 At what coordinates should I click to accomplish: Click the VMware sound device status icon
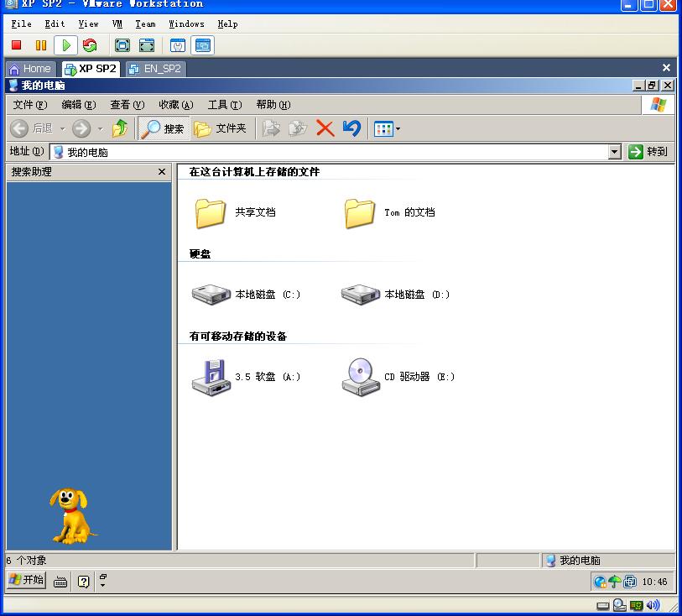653,605
